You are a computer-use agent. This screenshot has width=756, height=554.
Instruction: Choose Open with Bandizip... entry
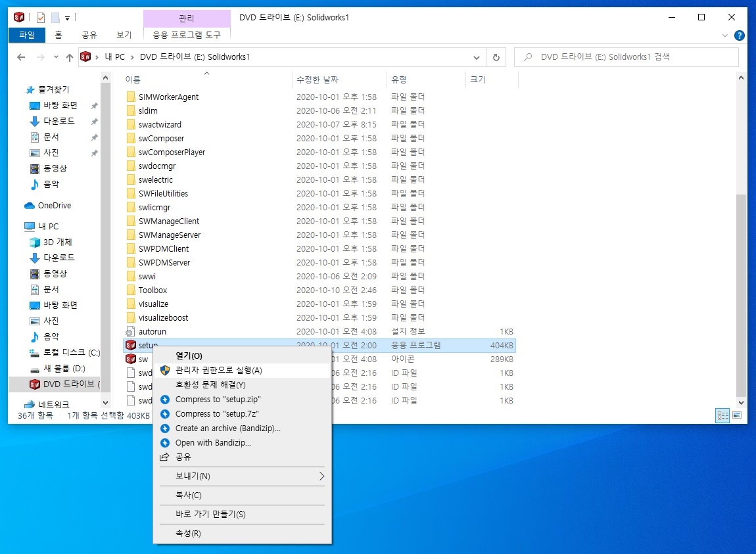242,443
